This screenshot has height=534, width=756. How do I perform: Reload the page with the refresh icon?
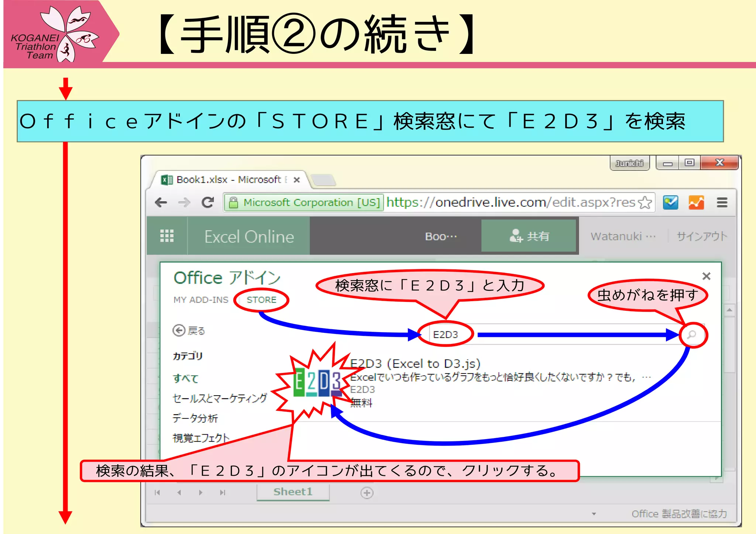pyautogui.click(x=208, y=202)
